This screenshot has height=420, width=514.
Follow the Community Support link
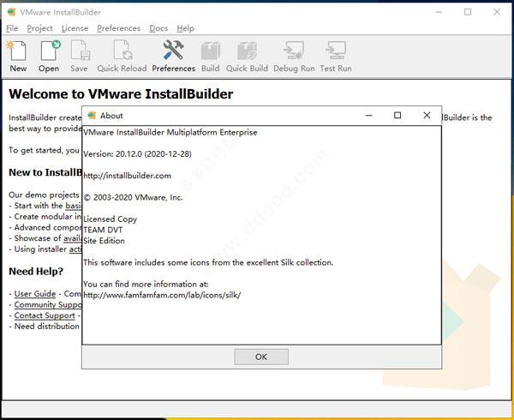pos(48,304)
